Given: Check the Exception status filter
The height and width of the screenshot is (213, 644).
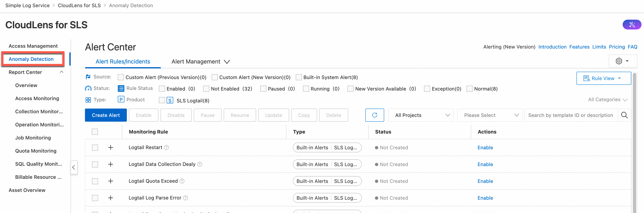Looking at the screenshot, I should 427,89.
